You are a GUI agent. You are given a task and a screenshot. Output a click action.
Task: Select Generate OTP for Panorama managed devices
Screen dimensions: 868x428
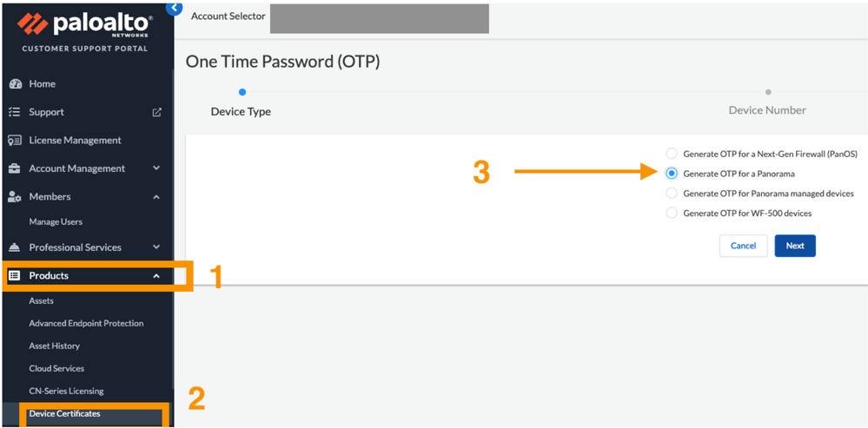click(x=672, y=194)
